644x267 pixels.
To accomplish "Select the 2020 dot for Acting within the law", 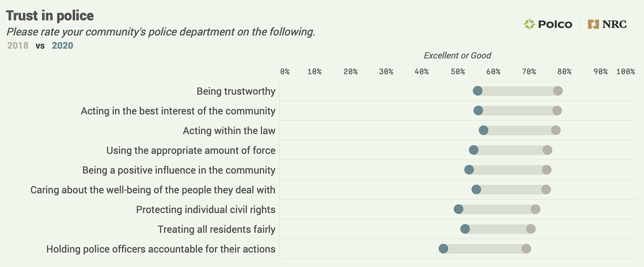I will pos(483,130).
